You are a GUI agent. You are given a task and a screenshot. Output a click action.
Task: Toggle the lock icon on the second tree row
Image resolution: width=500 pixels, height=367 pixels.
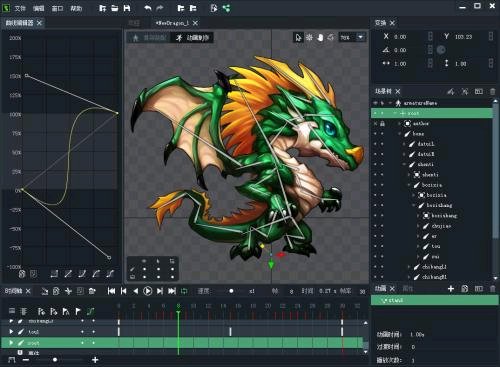click(x=382, y=124)
